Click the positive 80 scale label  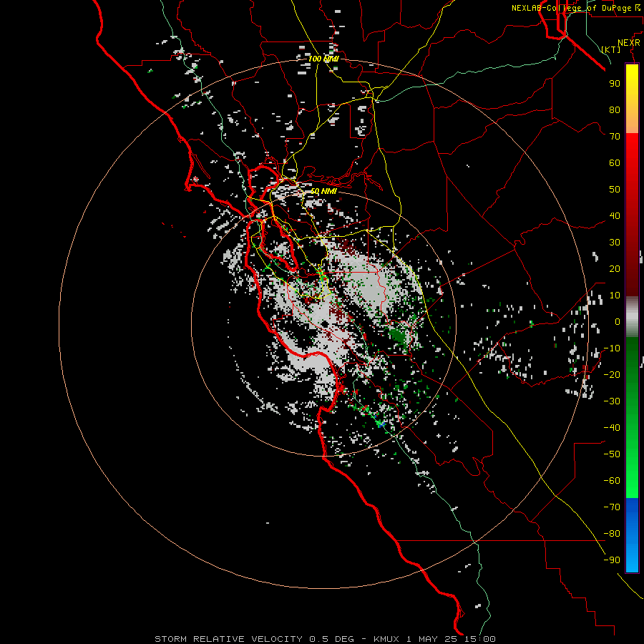pos(615,109)
